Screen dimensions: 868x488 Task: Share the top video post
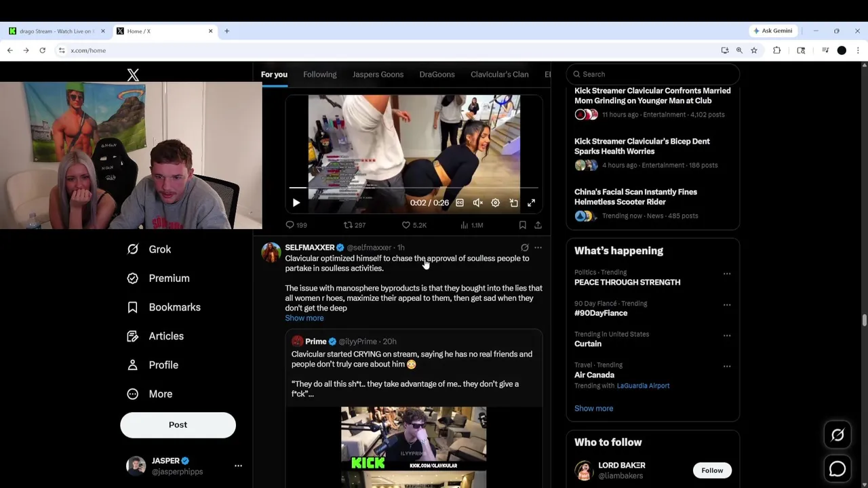pyautogui.click(x=538, y=225)
